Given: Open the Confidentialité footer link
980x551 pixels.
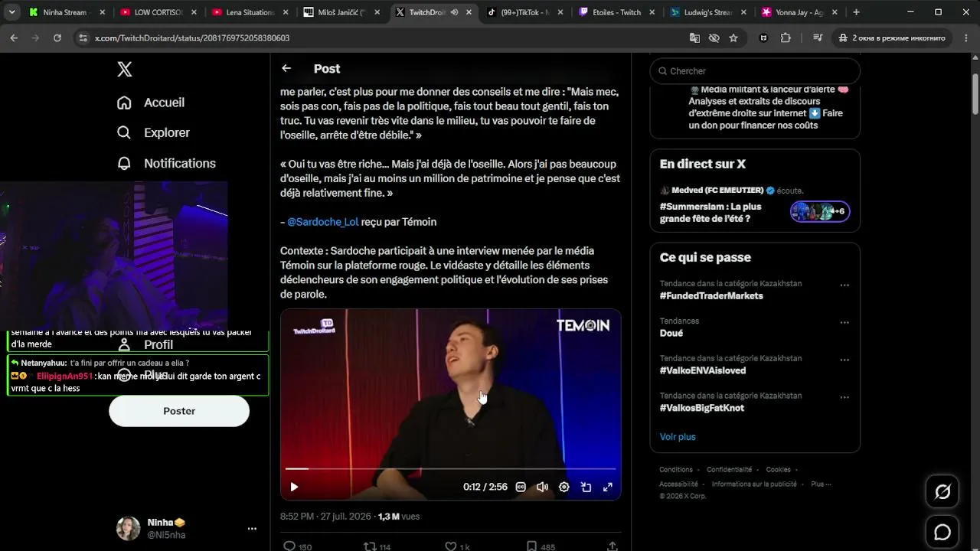Looking at the screenshot, I should tap(729, 470).
